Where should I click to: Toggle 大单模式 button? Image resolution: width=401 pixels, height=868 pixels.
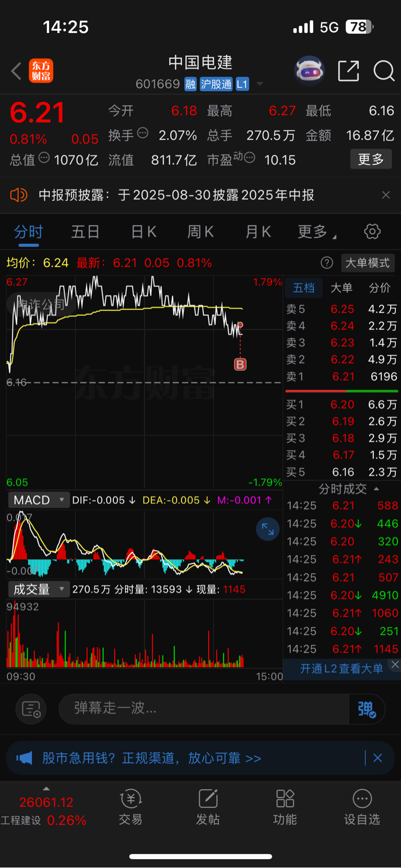[368, 263]
